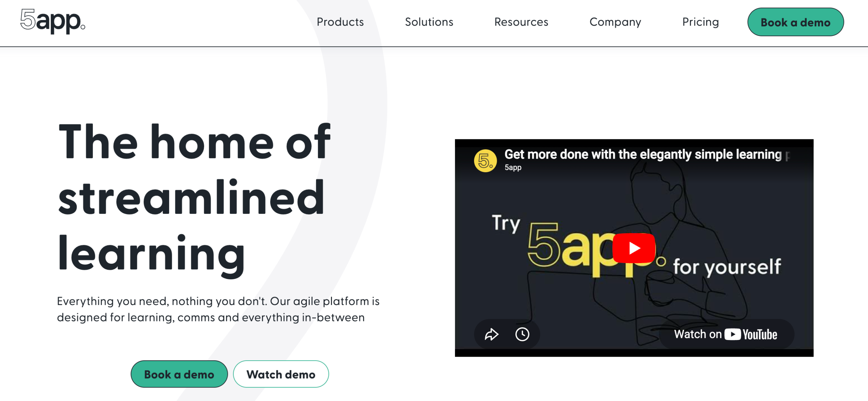The height and width of the screenshot is (401, 868).
Task: Click Book a demo below the headline
Action: coord(179,374)
